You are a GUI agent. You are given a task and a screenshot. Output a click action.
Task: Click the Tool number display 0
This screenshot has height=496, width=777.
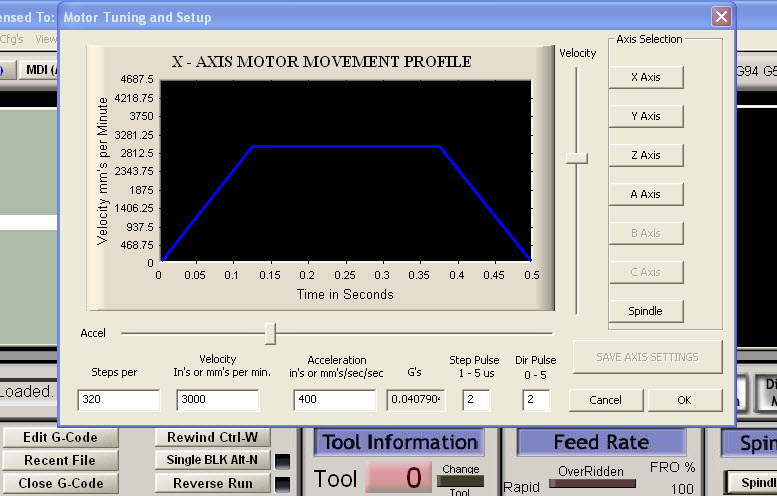tap(400, 478)
